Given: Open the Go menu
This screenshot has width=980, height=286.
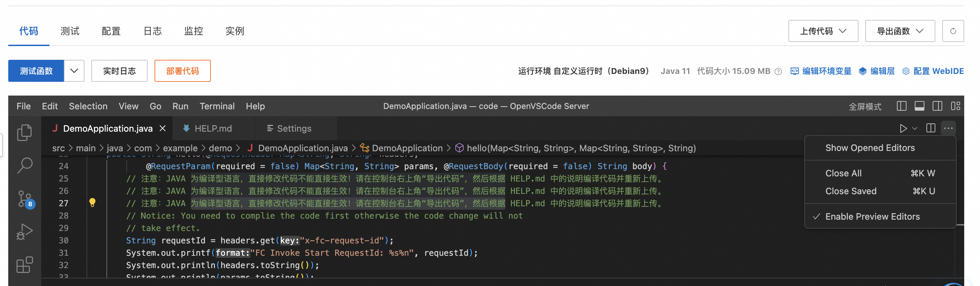Looking at the screenshot, I should point(156,106).
